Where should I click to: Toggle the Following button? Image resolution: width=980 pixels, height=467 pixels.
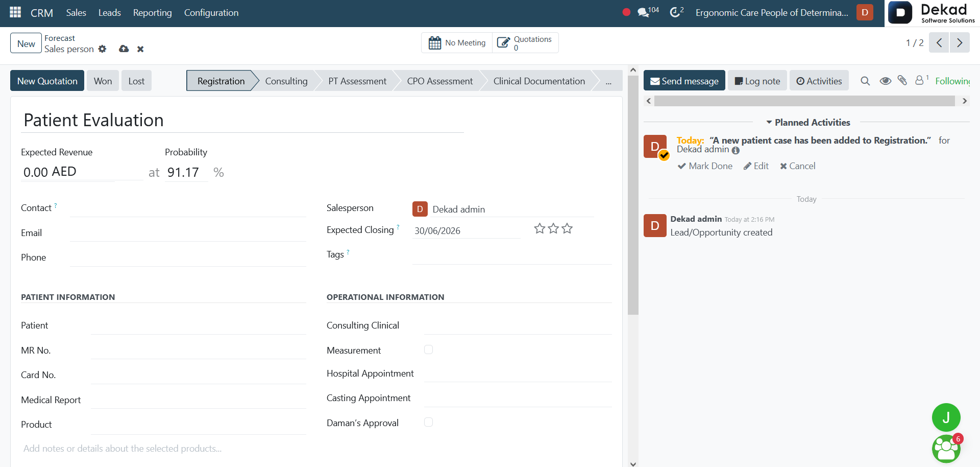[x=952, y=81]
